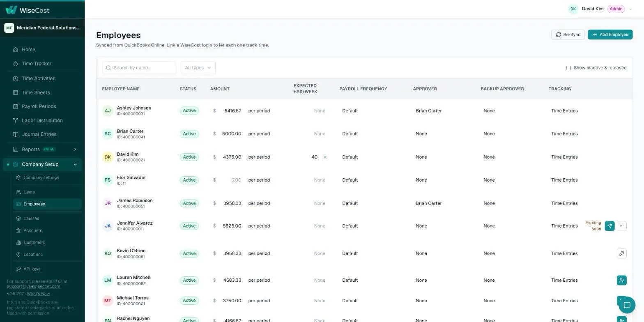Click the Search by name field
Viewport: 644px width, 322px height.
(x=139, y=68)
